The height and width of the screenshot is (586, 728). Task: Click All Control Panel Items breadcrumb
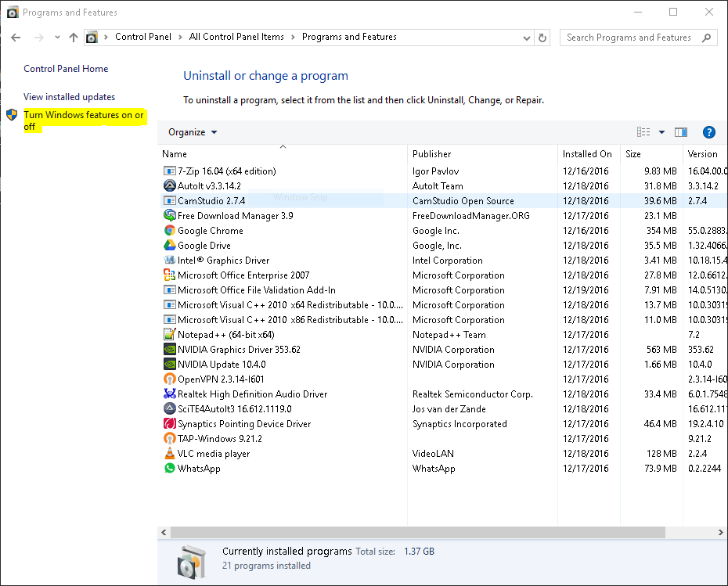pos(236,37)
